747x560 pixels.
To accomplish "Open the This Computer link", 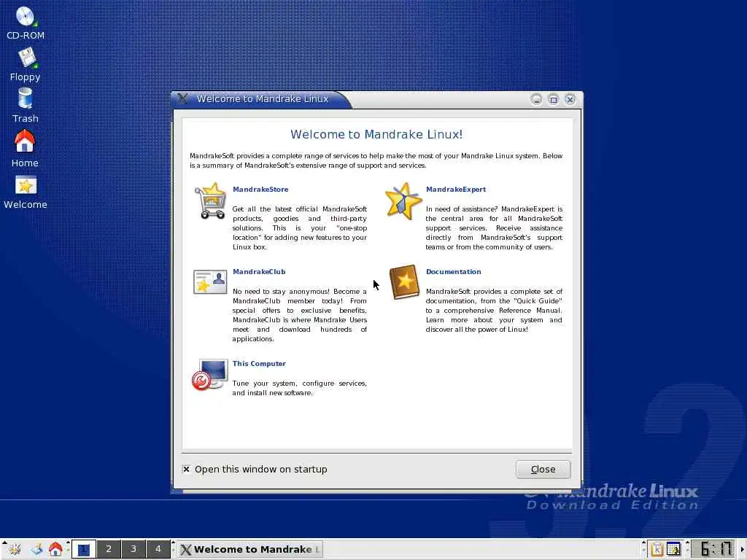I will 259,363.
